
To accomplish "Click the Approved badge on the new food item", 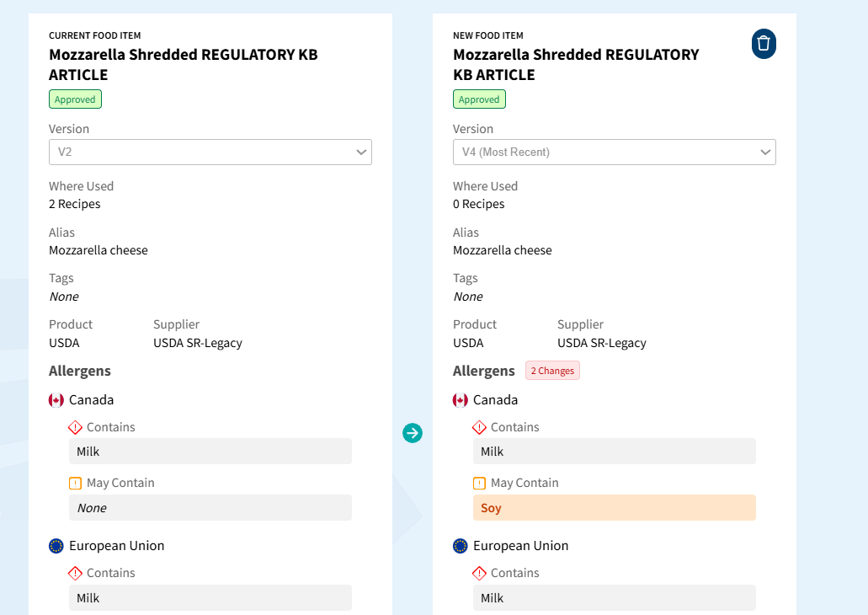I will pos(479,99).
